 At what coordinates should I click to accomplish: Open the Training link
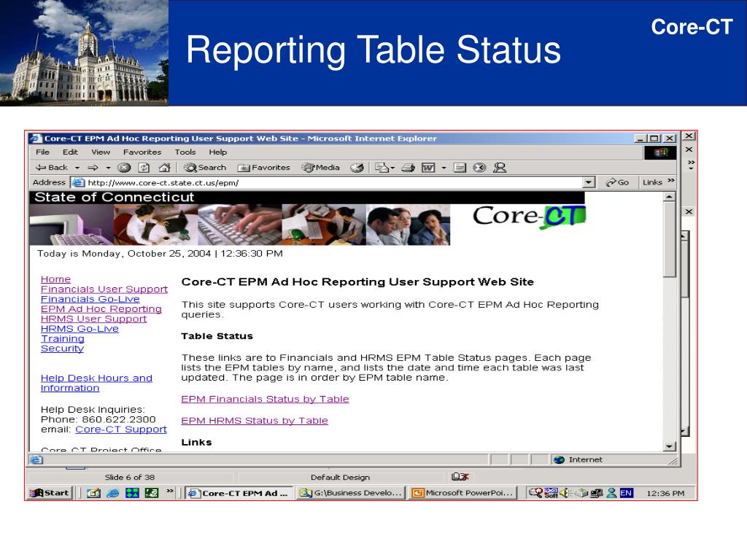[63, 339]
